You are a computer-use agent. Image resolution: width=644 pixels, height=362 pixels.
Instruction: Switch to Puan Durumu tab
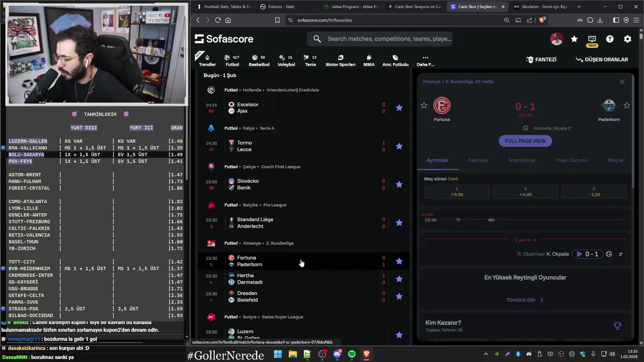click(572, 160)
